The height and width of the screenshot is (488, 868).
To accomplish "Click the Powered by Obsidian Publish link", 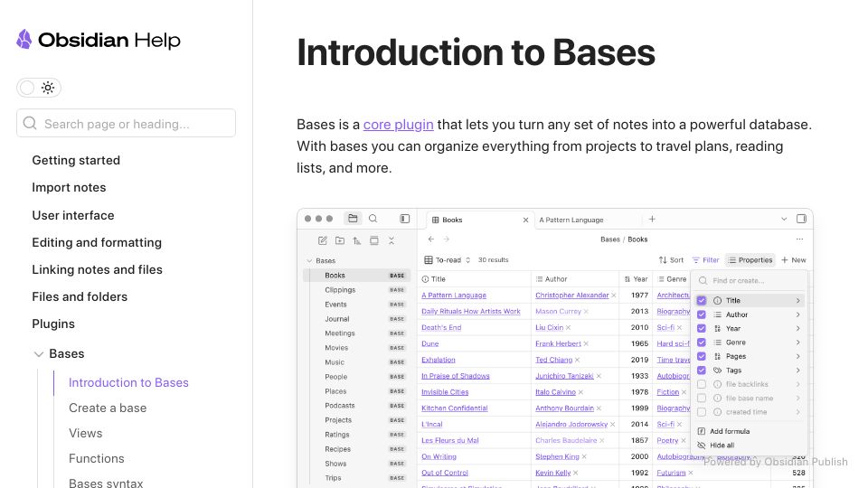I will click(775, 462).
